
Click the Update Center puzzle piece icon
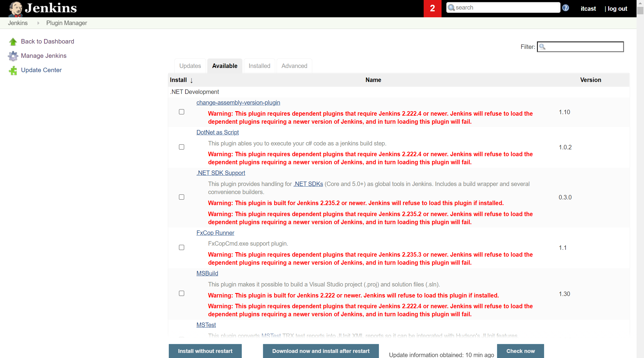[x=13, y=70]
